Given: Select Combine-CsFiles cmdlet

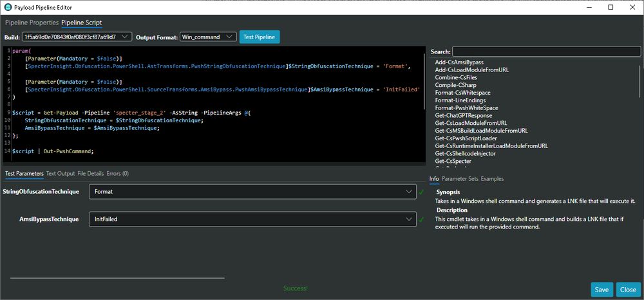Looking at the screenshot, I should 456,77.
